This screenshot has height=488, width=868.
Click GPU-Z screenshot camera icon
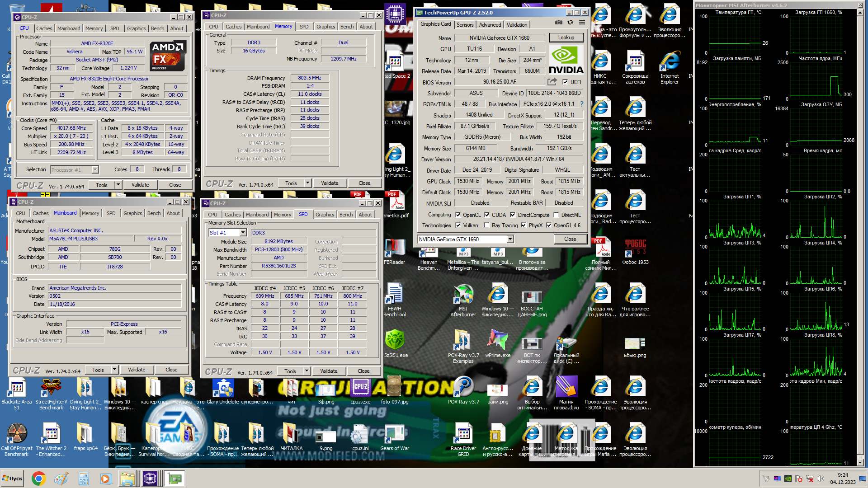(559, 23)
